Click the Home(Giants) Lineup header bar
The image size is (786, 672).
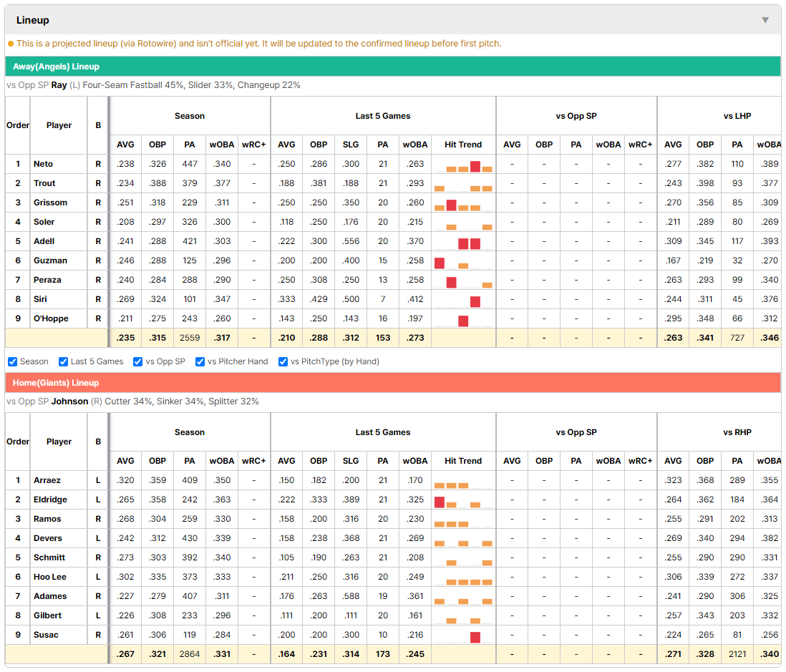pos(393,383)
